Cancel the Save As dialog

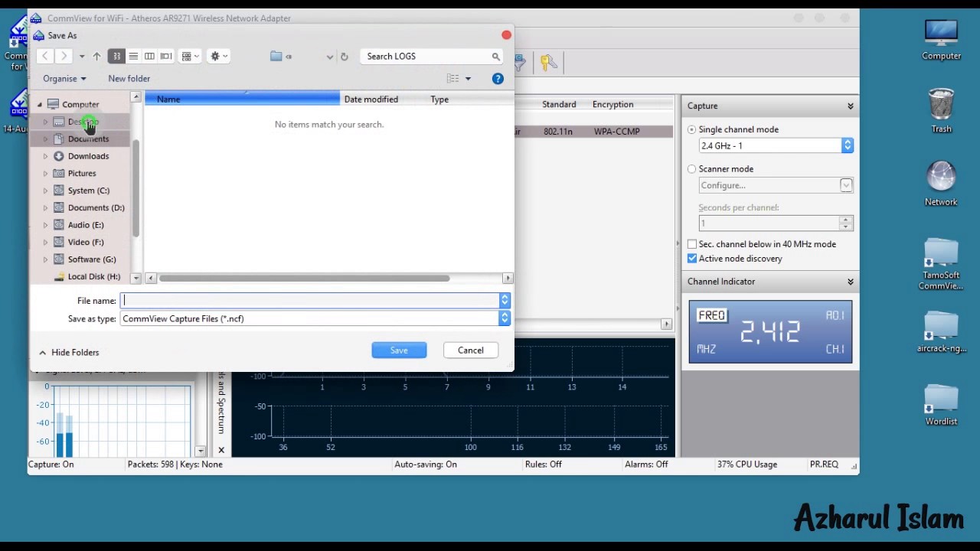tap(471, 350)
